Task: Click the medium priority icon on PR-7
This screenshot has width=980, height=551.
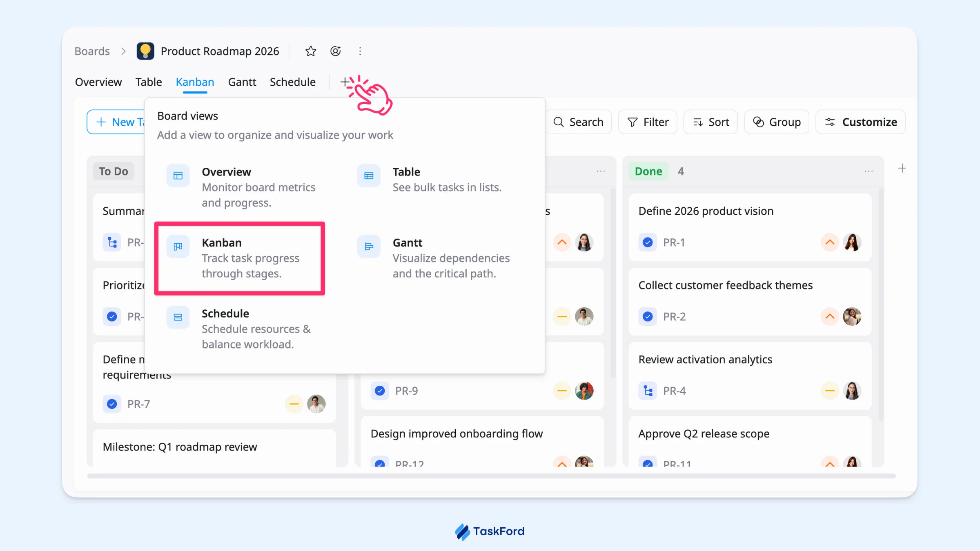Action: (294, 404)
